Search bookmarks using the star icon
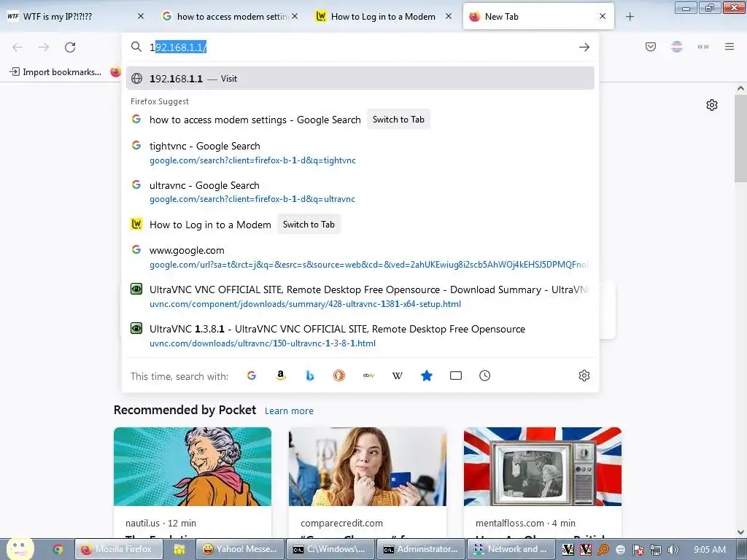Viewport: 747px width, 560px height. tap(427, 376)
